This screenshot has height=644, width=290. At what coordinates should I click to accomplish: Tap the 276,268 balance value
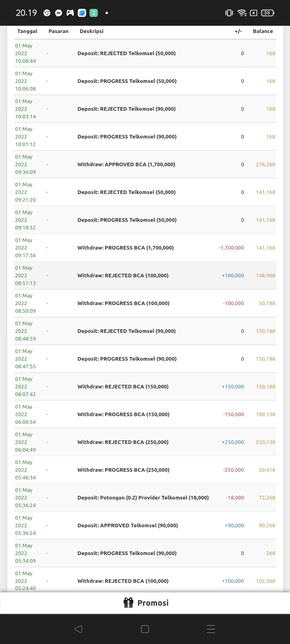[x=265, y=164]
